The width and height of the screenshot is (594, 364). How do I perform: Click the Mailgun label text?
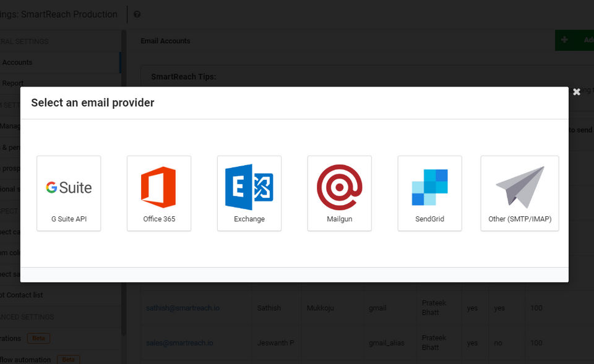(339, 219)
